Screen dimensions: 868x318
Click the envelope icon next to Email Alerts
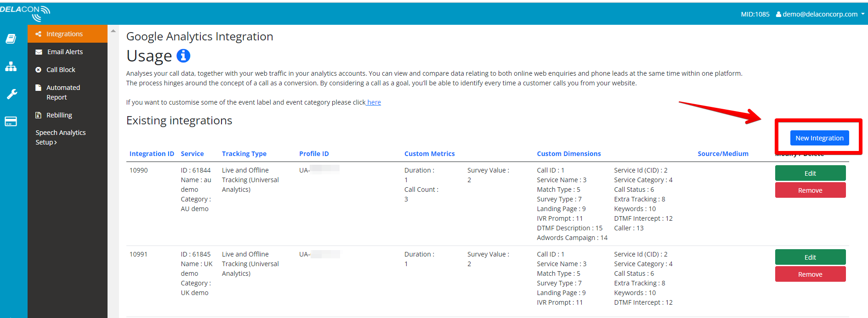(x=39, y=52)
